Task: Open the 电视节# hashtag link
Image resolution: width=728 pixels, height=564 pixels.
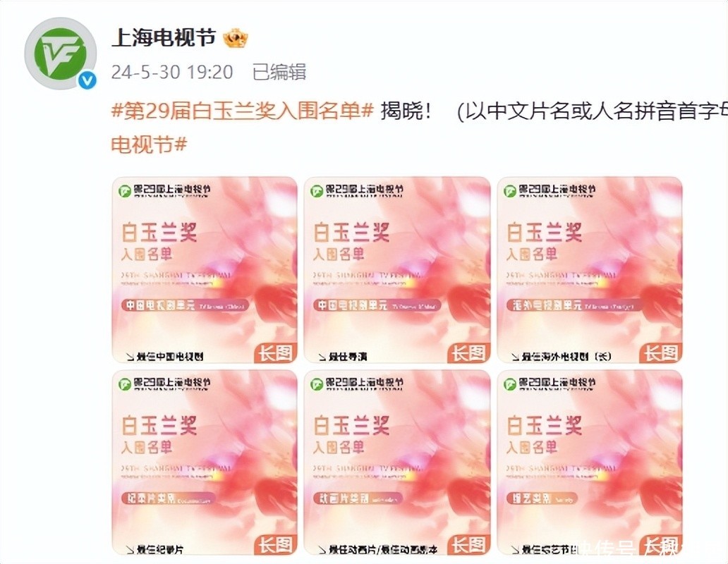Action: click(149, 145)
